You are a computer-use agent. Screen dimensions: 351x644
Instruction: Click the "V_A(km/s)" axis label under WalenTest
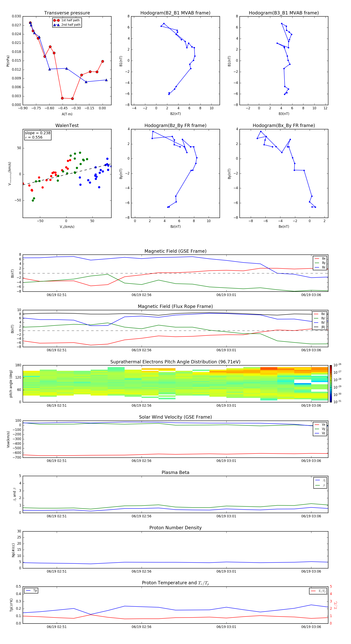[67, 227]
